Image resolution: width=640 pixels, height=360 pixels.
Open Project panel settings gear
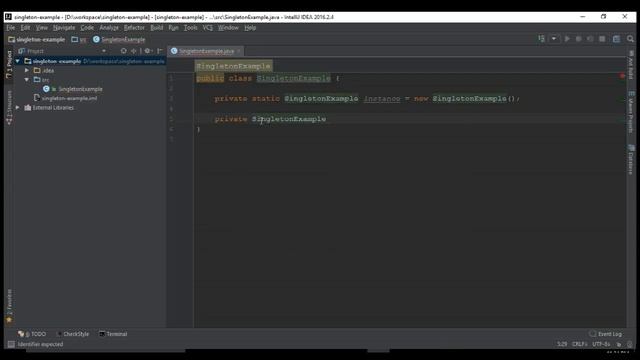(x=148, y=51)
